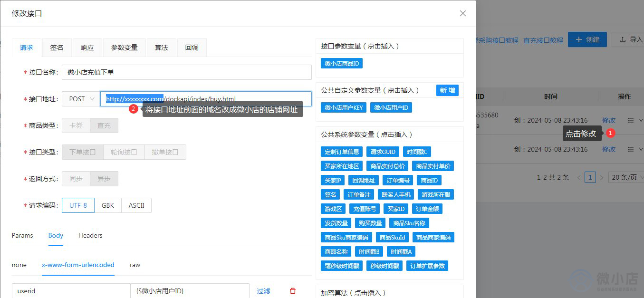644x298 pixels.
Task: Switch to the 算法 tab
Action: [161, 48]
